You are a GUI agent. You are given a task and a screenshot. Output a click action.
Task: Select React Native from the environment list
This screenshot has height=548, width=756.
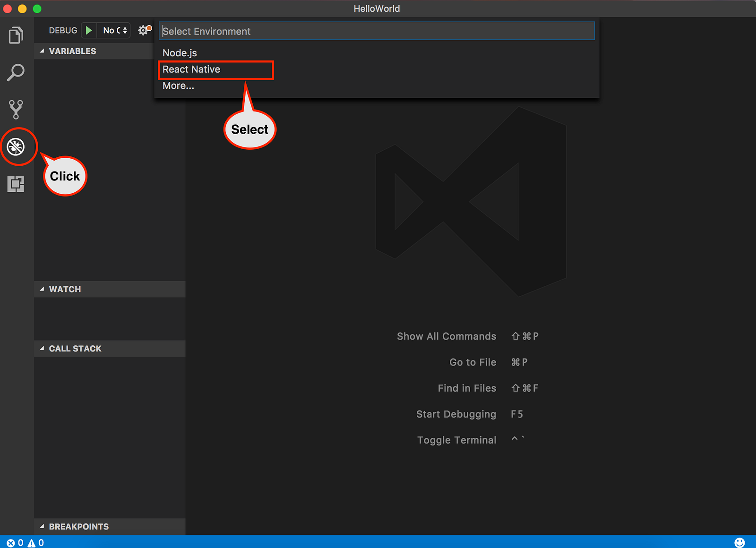coord(377,69)
